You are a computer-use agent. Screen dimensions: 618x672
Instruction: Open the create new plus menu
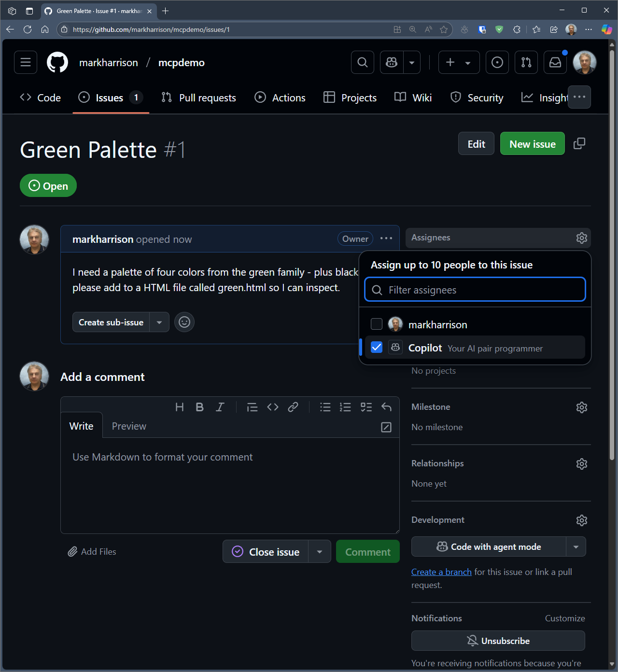(459, 62)
